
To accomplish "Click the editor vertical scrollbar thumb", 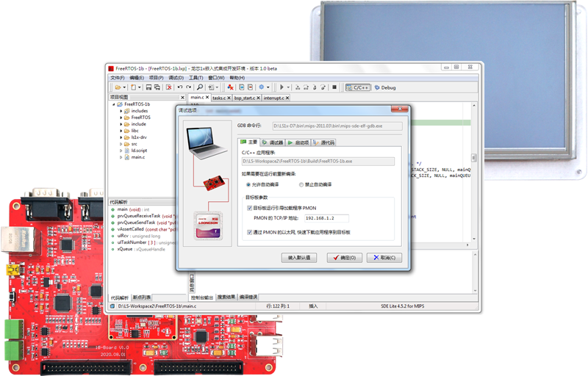I will (473, 158).
